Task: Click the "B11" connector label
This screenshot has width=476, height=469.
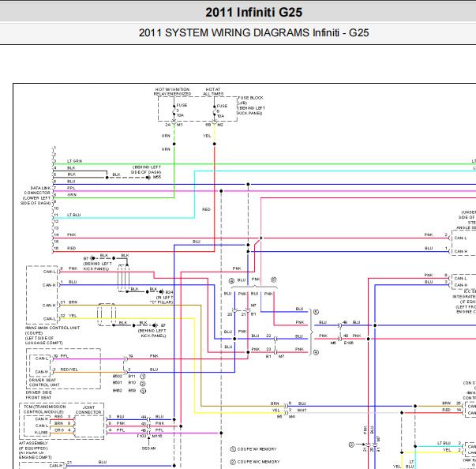Action: pos(132,376)
